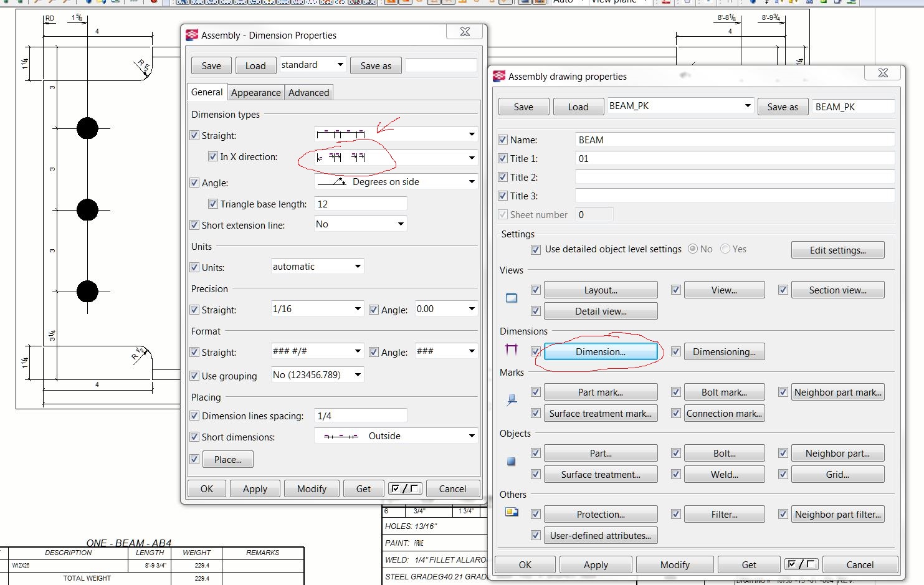Click the Objects section icon
Viewport: 924px width, 585px height.
coord(512,462)
